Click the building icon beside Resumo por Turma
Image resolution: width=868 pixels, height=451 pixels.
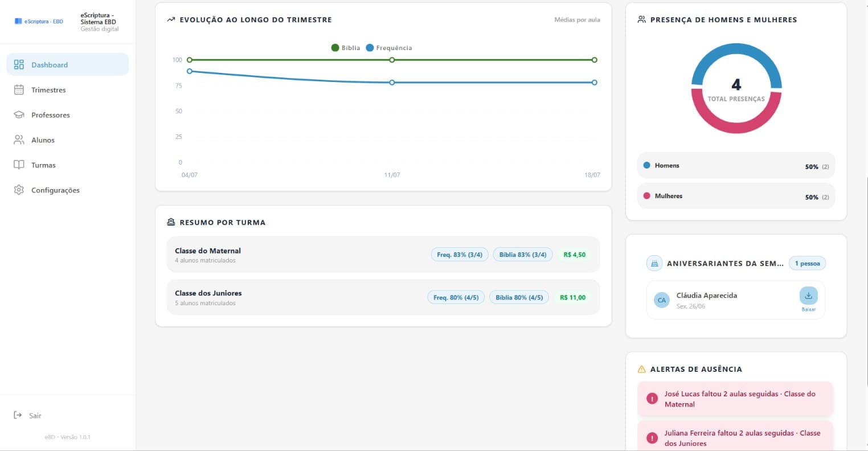(x=171, y=222)
